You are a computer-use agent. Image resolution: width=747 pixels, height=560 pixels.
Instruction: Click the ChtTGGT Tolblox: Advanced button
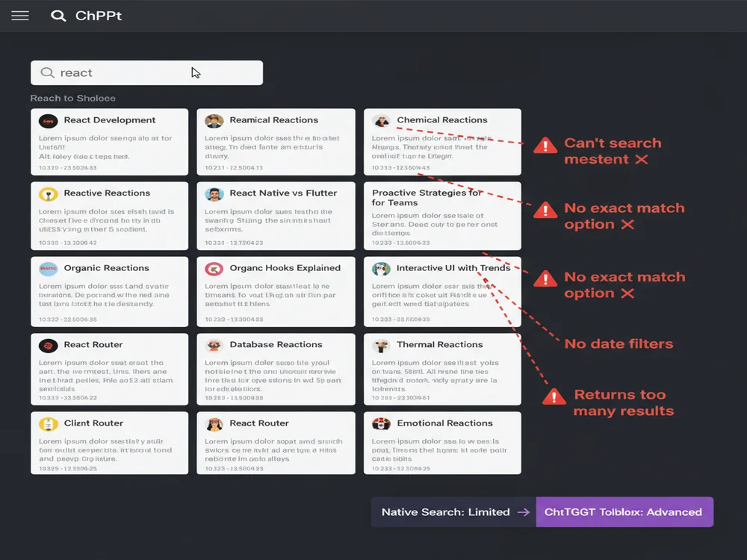[624, 511]
